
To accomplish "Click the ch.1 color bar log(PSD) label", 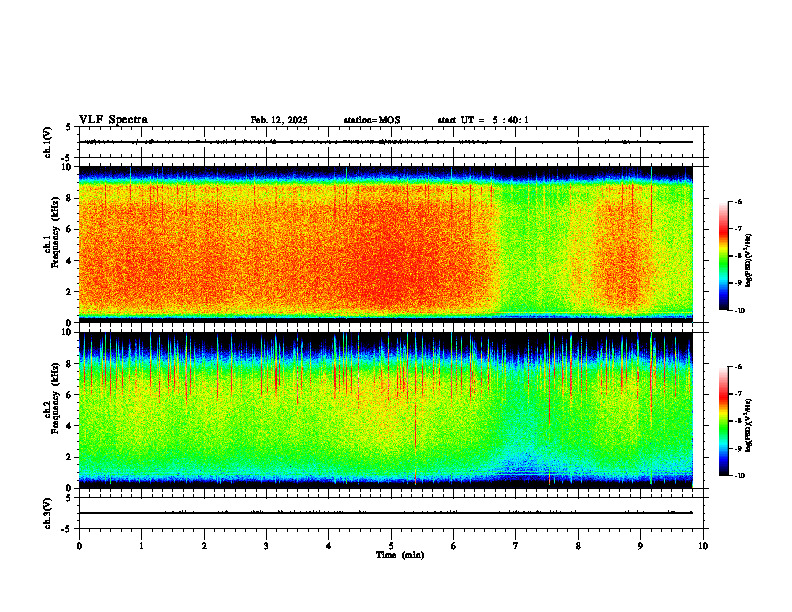I will coord(749,261).
